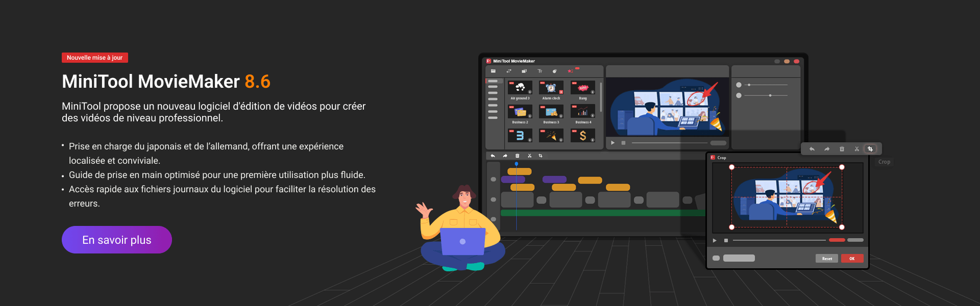Click the top-right crop corner handle

pos(842,167)
